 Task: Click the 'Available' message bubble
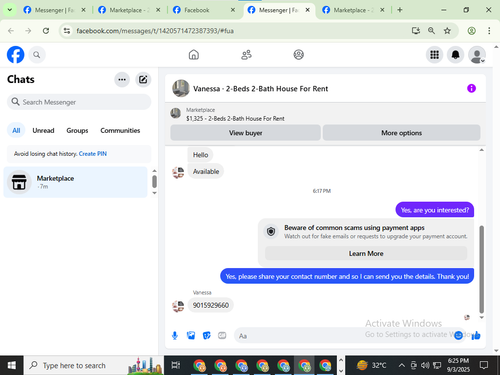206,171
